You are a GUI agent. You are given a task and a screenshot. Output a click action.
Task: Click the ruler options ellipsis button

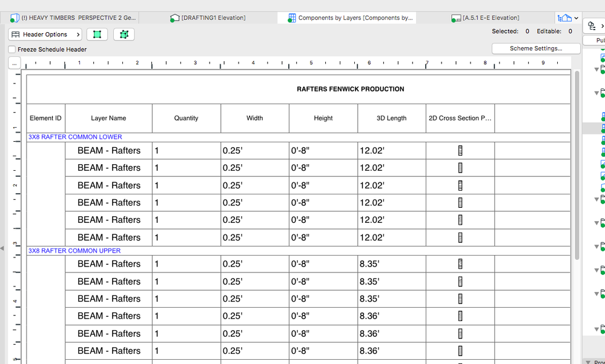pyautogui.click(x=15, y=63)
